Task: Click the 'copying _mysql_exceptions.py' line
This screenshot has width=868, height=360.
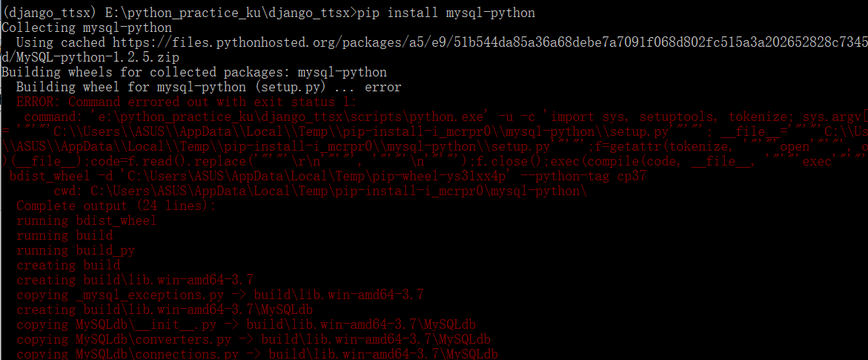Action: point(220,295)
